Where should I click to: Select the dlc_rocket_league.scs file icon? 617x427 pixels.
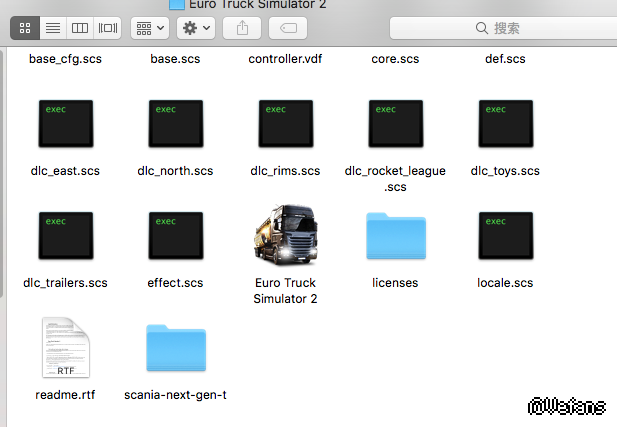(395, 125)
